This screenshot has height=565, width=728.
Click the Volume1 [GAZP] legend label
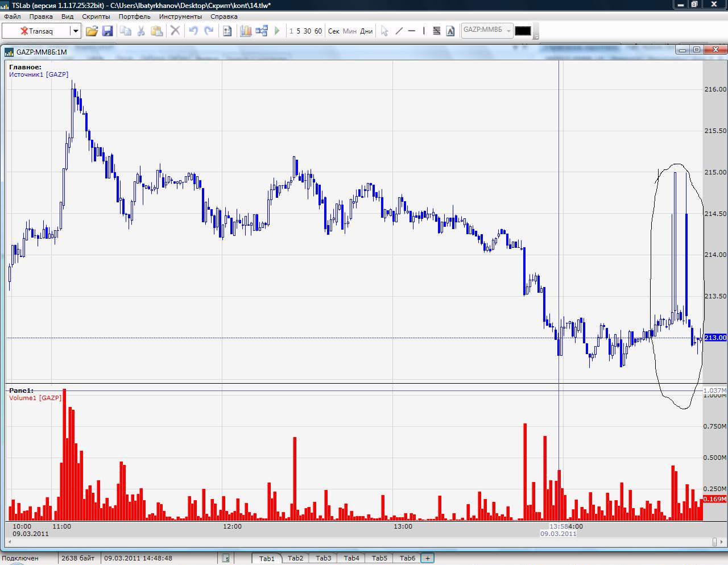coord(35,398)
